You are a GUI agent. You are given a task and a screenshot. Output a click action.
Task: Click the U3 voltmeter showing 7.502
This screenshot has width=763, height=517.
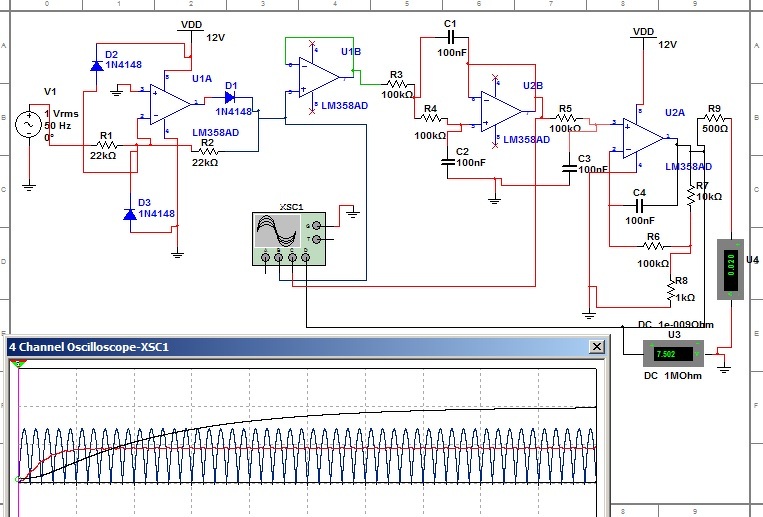click(673, 353)
